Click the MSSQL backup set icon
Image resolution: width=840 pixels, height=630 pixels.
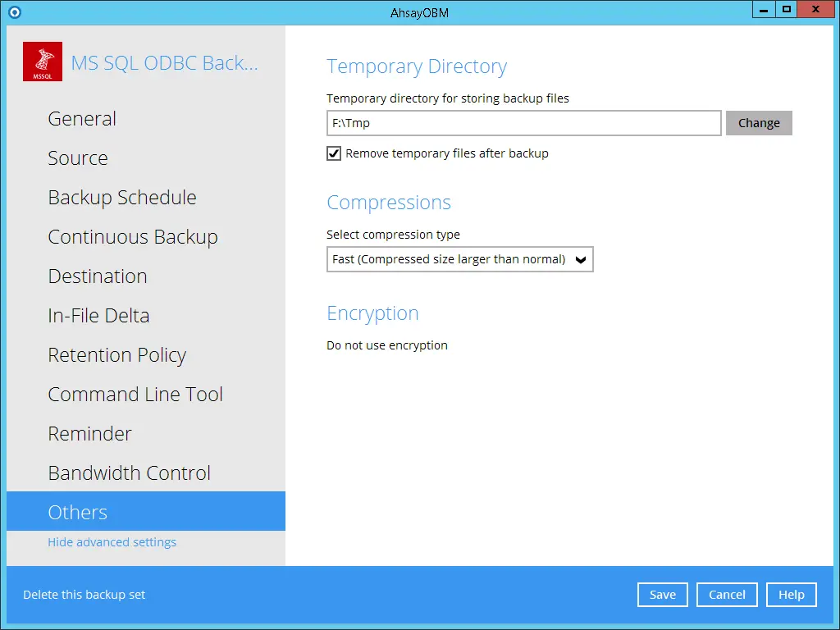(x=42, y=62)
